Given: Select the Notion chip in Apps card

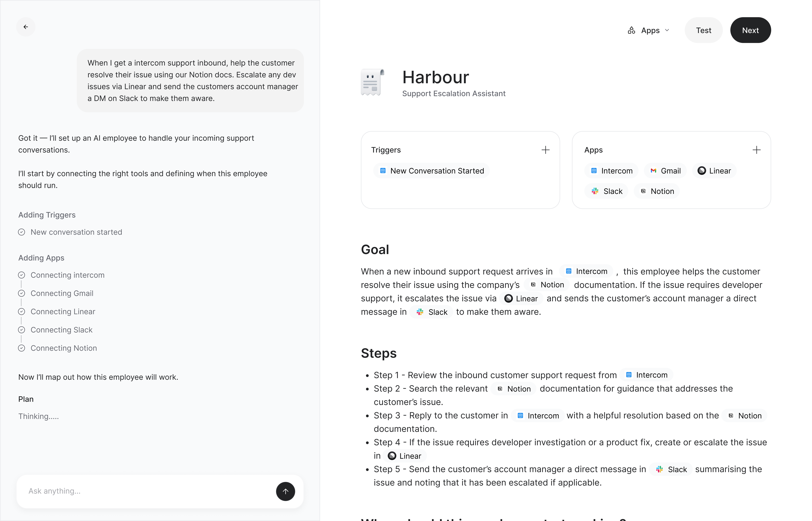Looking at the screenshot, I should (x=657, y=191).
